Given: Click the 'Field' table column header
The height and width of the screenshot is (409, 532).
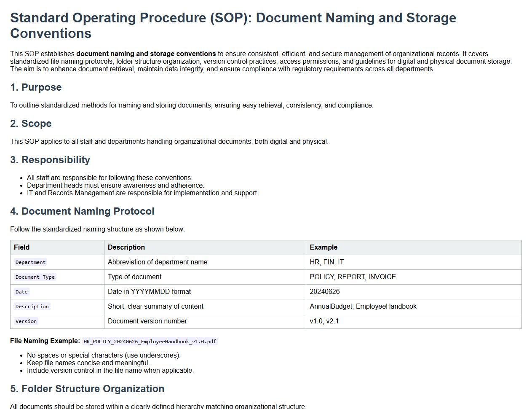Looking at the screenshot, I should click(x=22, y=248).
